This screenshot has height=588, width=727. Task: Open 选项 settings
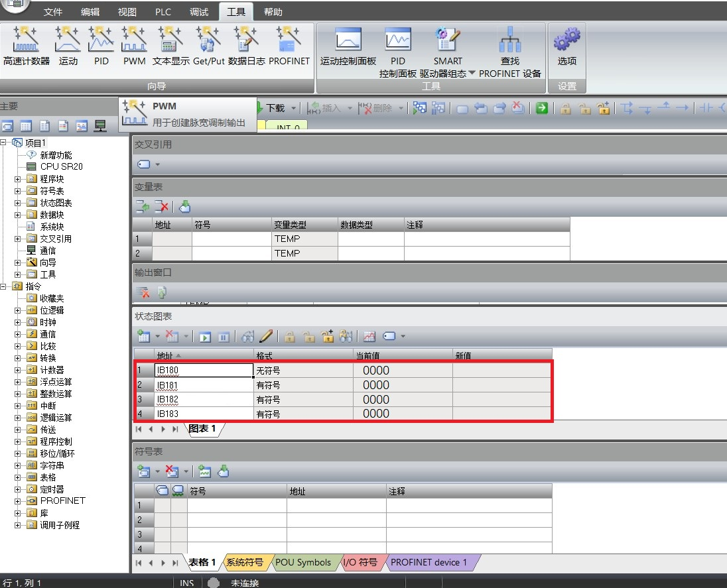tap(566, 46)
